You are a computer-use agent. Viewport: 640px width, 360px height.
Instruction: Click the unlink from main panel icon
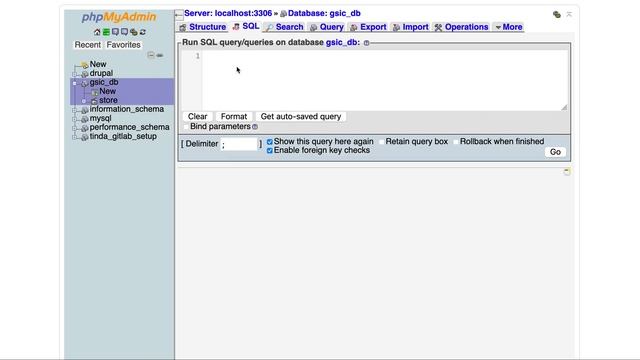click(160, 55)
